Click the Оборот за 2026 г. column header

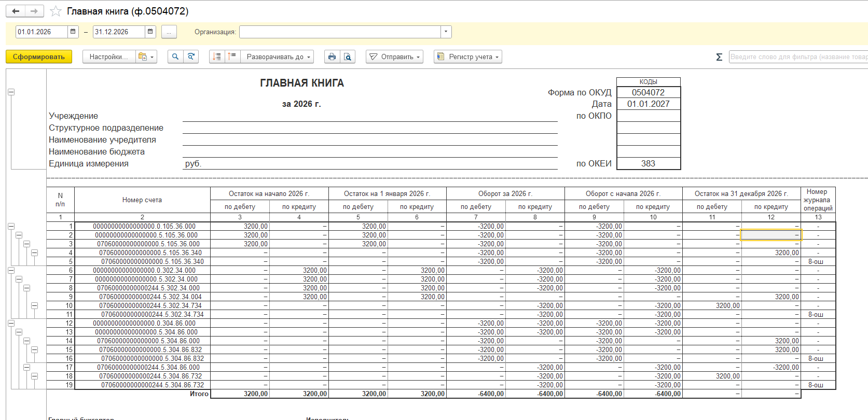[505, 193]
